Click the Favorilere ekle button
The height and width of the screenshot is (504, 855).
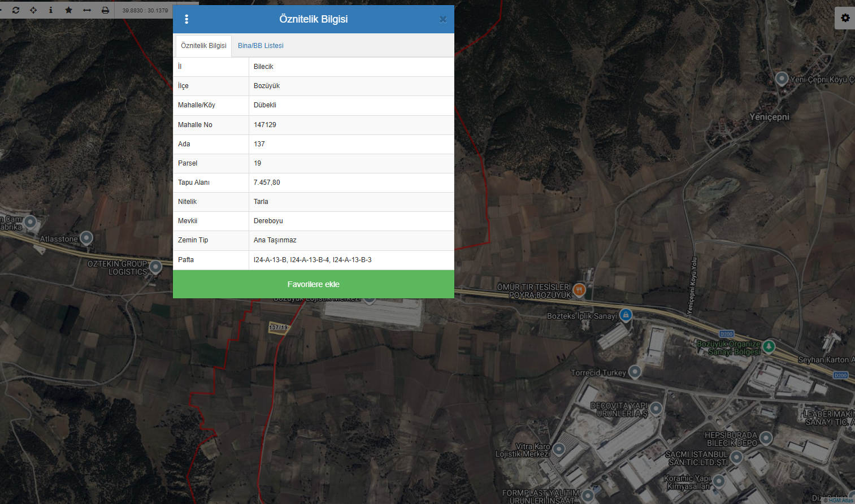[314, 284]
